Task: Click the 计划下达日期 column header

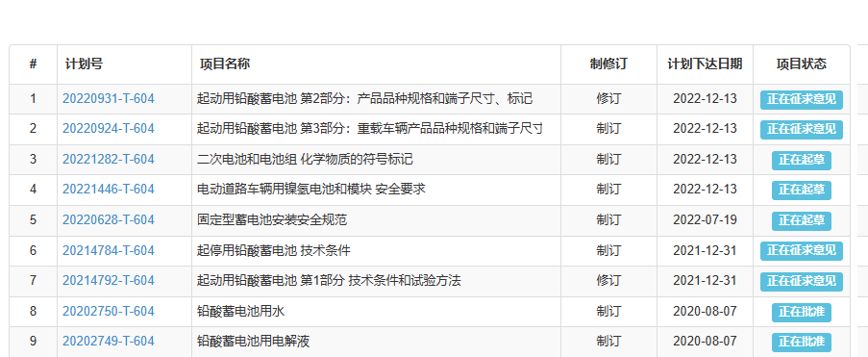Action: click(705, 64)
